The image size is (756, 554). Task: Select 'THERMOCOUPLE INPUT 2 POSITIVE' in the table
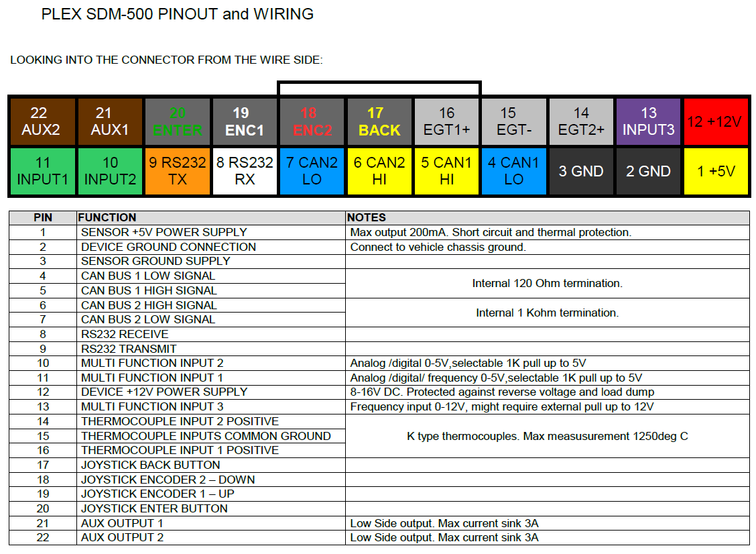[x=180, y=421]
